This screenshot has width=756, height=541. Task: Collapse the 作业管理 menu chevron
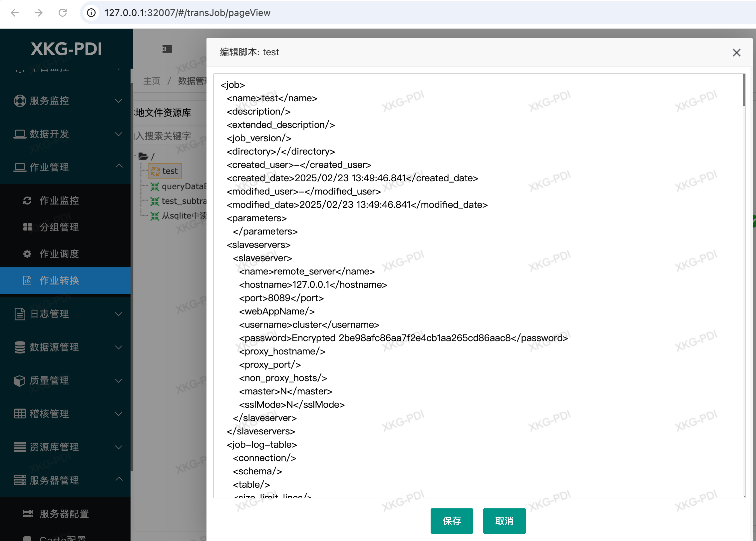pyautogui.click(x=119, y=166)
